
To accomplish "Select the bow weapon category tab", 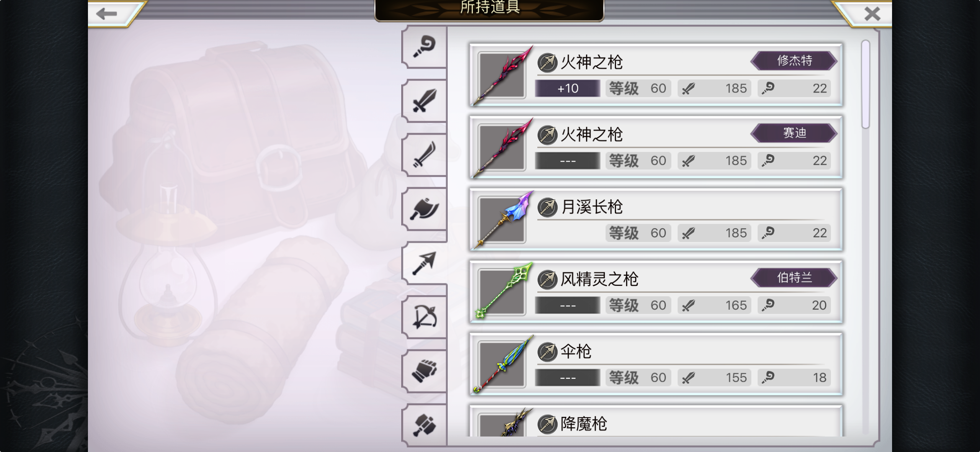I will [424, 317].
